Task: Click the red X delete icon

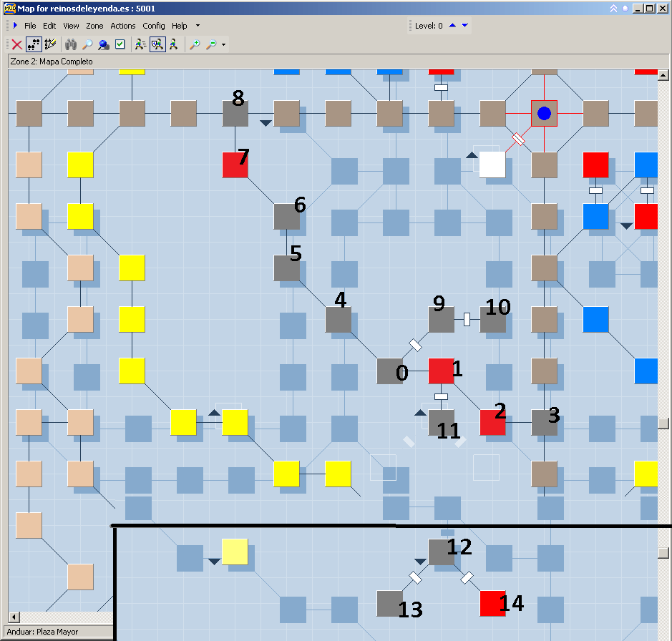Action: tap(17, 44)
